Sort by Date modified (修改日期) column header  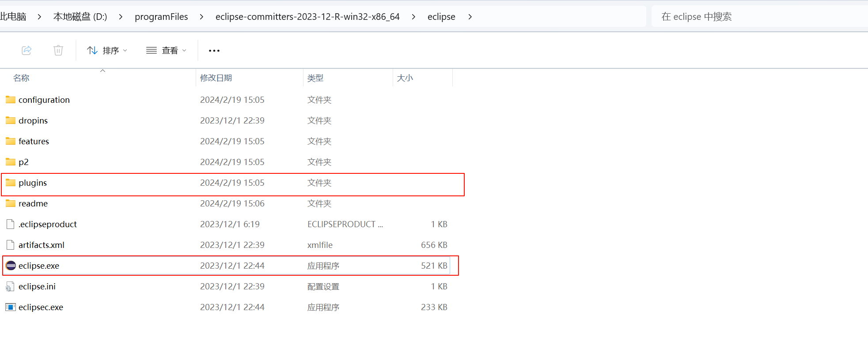216,78
